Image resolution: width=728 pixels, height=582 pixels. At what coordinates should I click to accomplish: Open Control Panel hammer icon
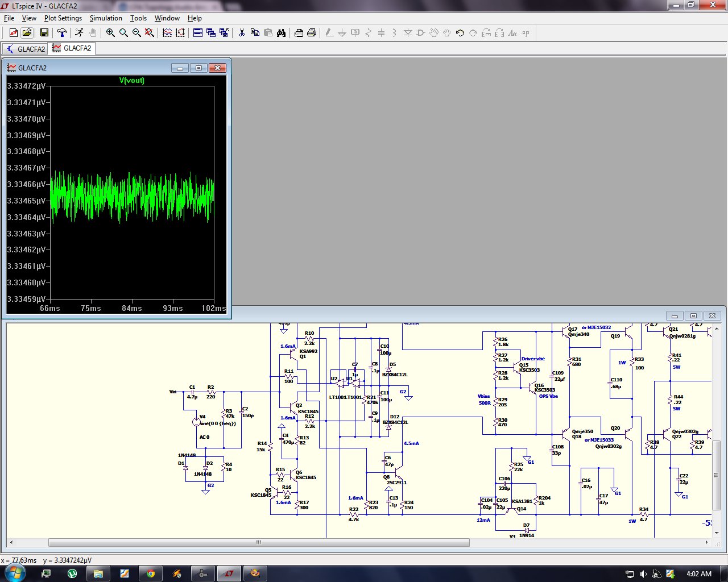62,33
